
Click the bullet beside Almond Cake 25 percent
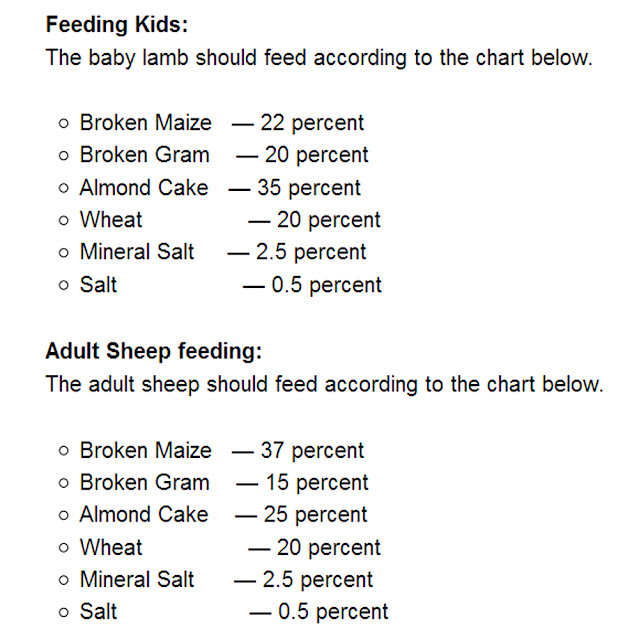coord(64,515)
